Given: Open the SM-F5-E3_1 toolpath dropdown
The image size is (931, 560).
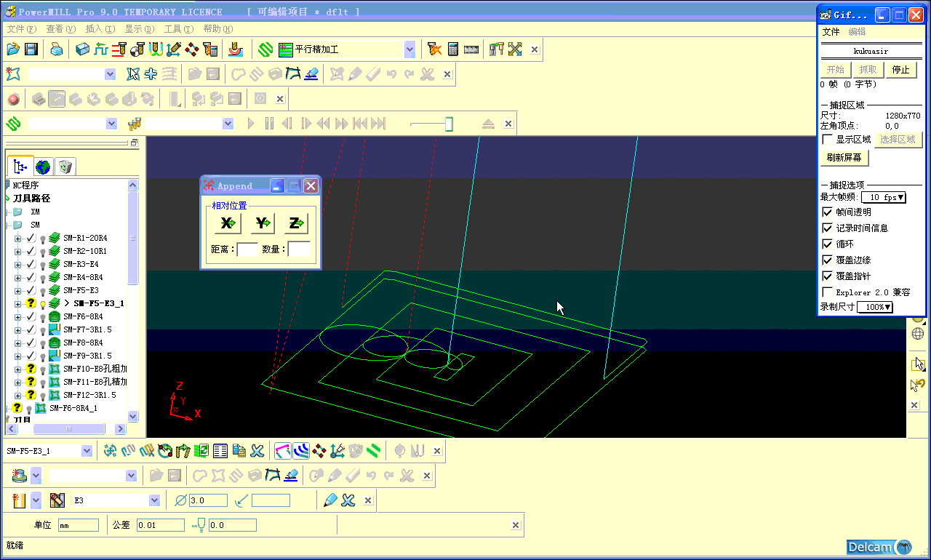Looking at the screenshot, I should 87,451.
